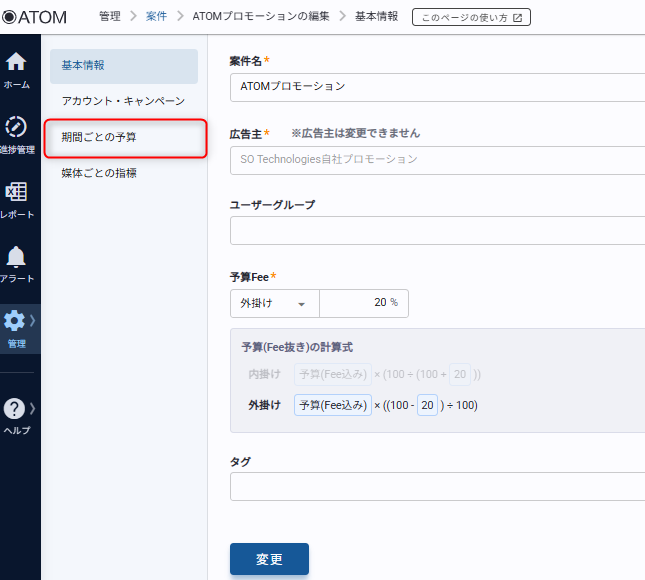Screen dimensions: 645x580
Task: Click the 案件名 text field
Action: [437, 87]
